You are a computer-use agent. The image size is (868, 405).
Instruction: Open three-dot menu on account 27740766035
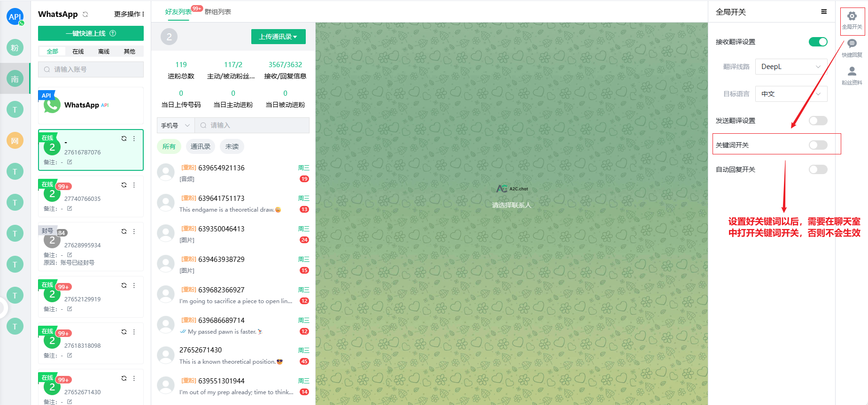click(x=134, y=185)
